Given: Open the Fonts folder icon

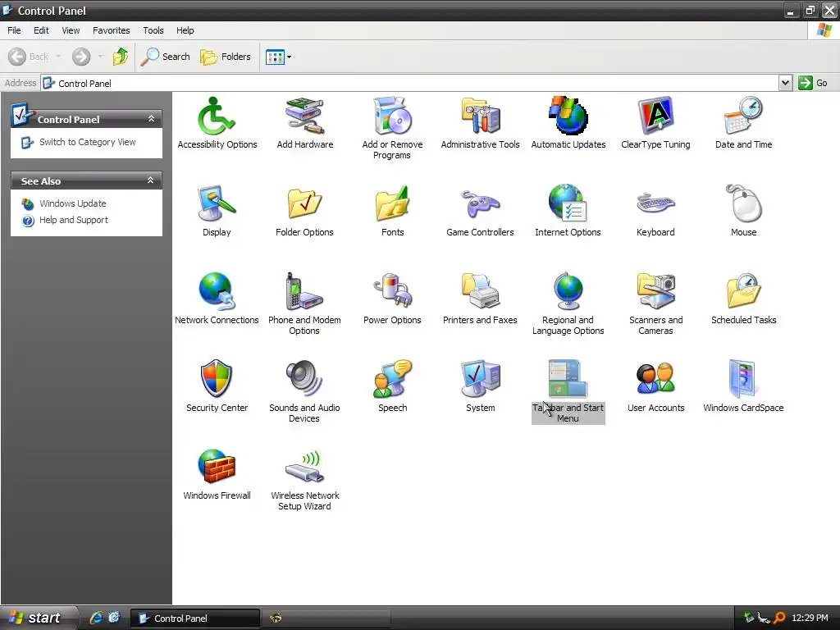Looking at the screenshot, I should pos(392,203).
